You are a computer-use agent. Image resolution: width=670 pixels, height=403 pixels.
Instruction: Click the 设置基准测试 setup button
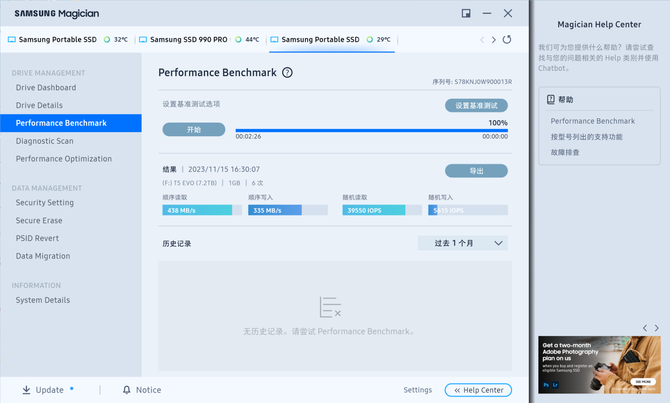tap(476, 105)
